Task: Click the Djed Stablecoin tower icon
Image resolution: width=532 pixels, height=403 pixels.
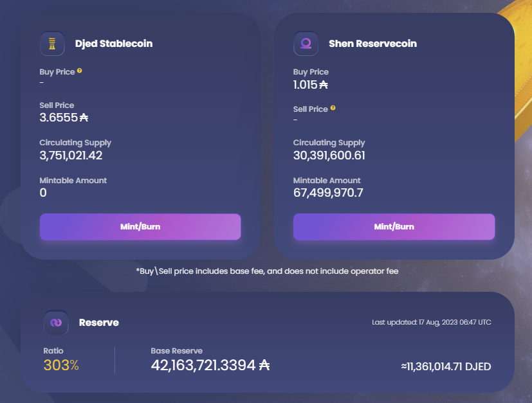Action: 52,43
